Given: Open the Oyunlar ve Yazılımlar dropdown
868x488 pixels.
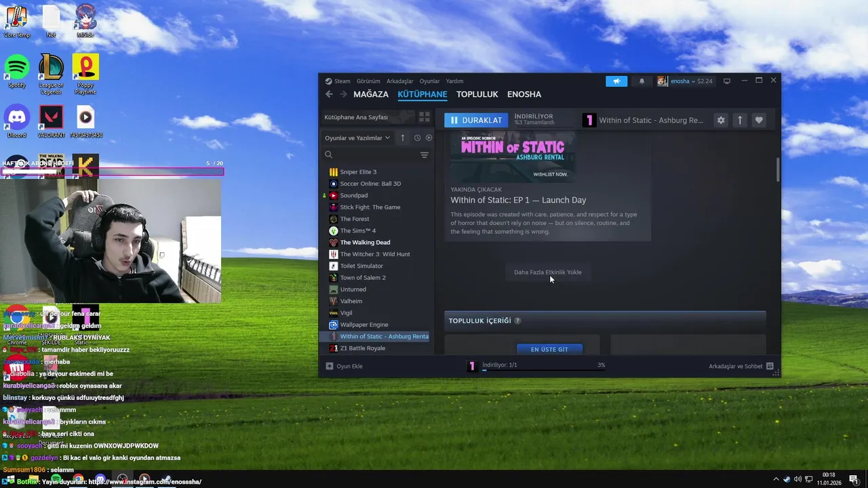Looking at the screenshot, I should [x=357, y=138].
